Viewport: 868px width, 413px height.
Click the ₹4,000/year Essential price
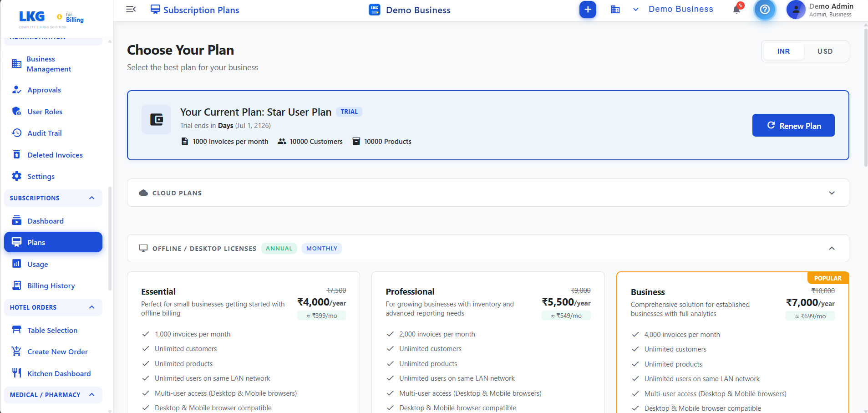click(x=321, y=302)
